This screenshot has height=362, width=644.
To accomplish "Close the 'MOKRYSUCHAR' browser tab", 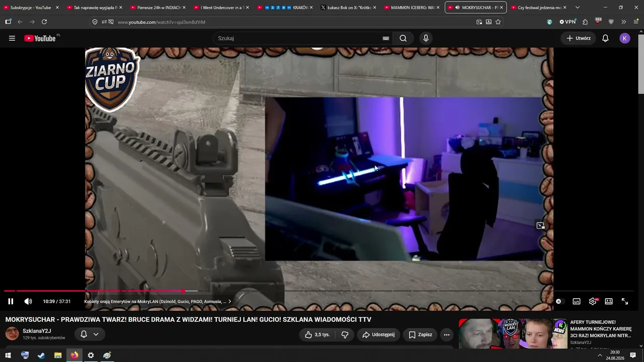I will point(501,8).
